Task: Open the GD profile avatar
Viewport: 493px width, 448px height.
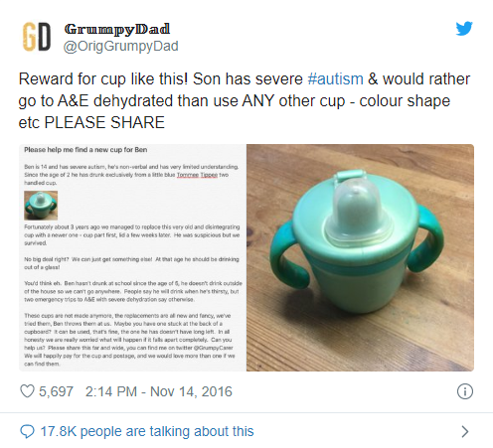Action: point(37,37)
